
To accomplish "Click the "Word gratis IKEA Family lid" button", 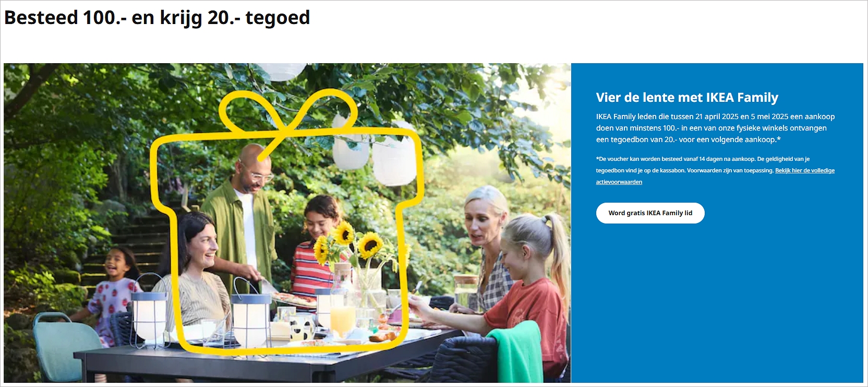I will (x=650, y=213).
